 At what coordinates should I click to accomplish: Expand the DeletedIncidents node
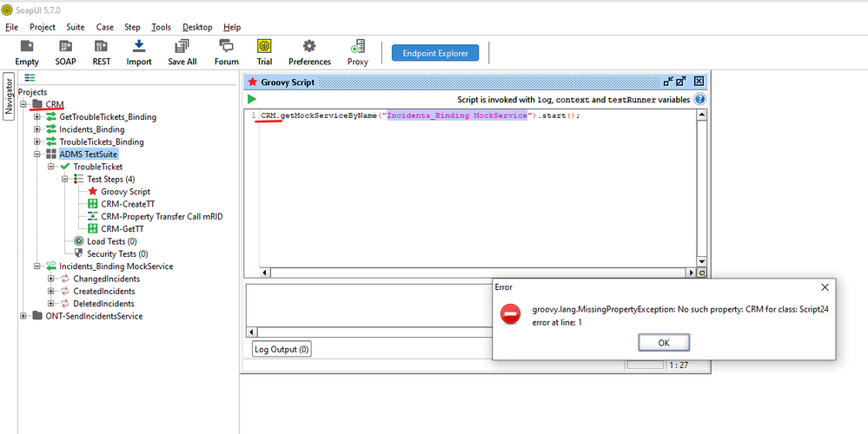(x=51, y=304)
